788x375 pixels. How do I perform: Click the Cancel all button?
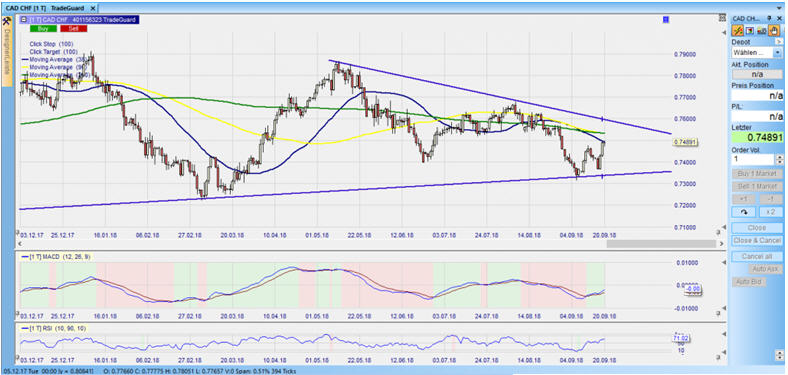click(757, 256)
